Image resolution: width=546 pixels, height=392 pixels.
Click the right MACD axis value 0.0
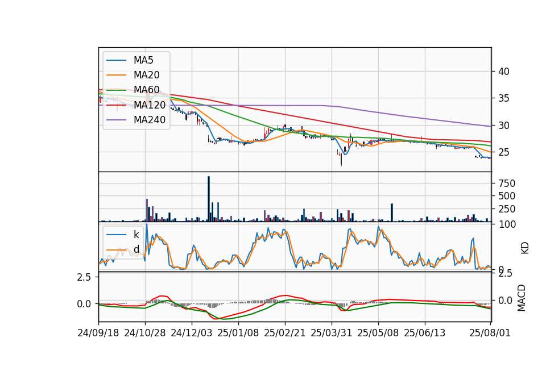pos(504,301)
